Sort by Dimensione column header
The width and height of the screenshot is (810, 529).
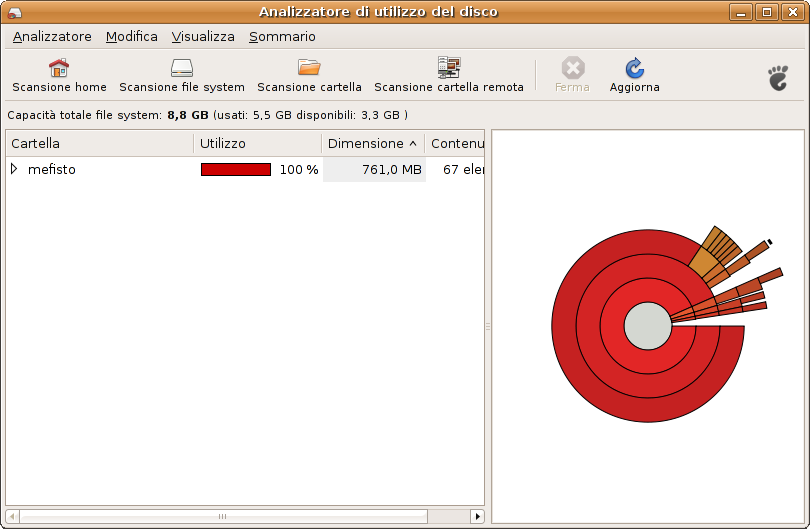(372, 144)
